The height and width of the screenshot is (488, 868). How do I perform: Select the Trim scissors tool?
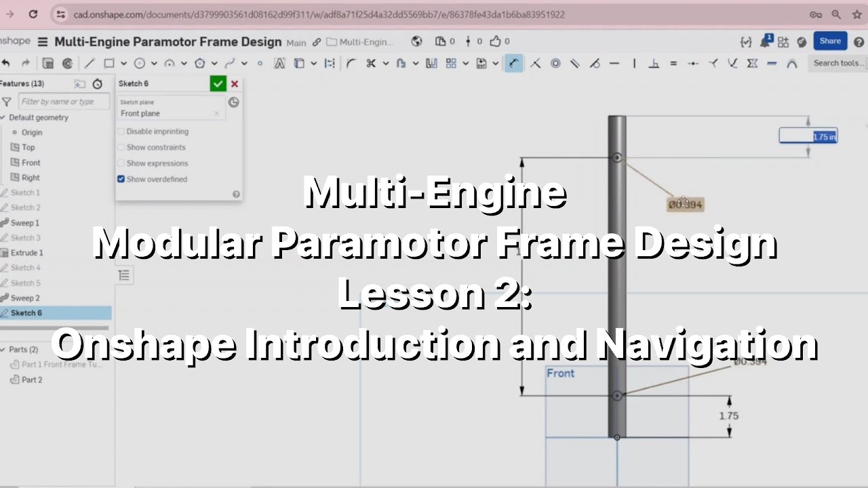click(x=371, y=63)
